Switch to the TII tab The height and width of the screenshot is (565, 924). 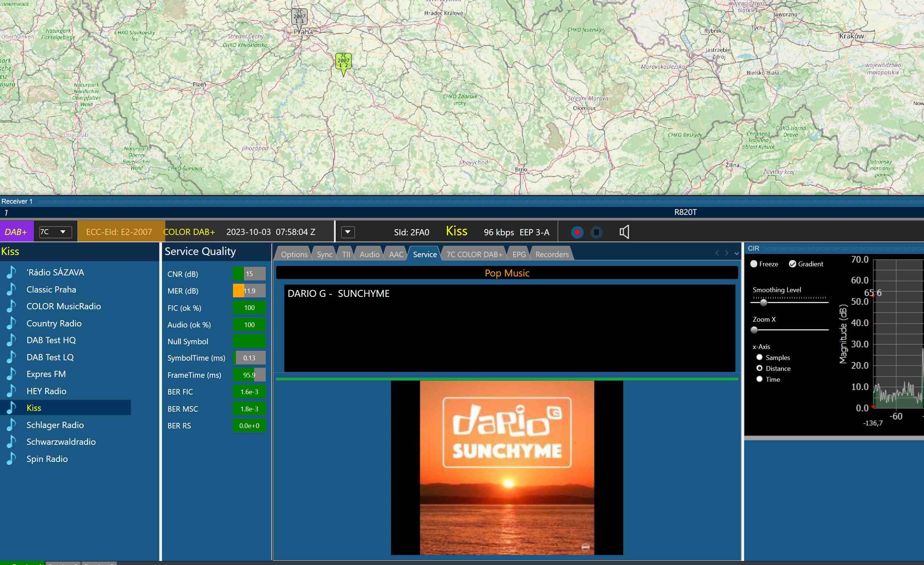click(346, 254)
